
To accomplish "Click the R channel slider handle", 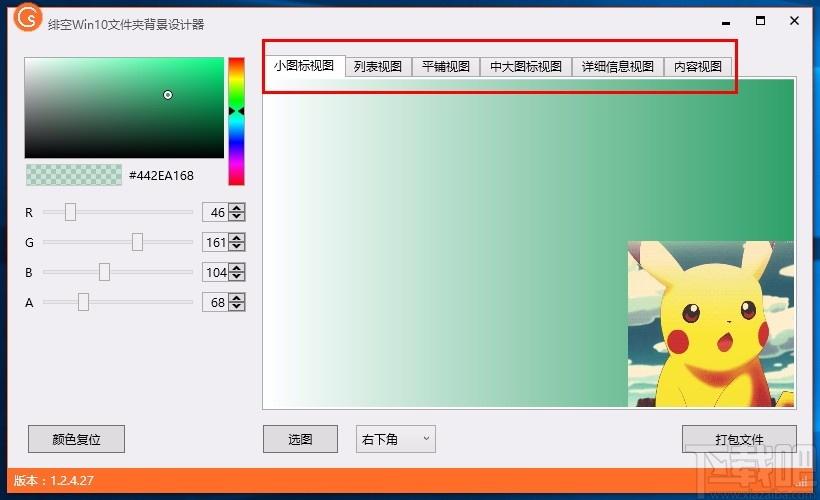I will (70, 212).
